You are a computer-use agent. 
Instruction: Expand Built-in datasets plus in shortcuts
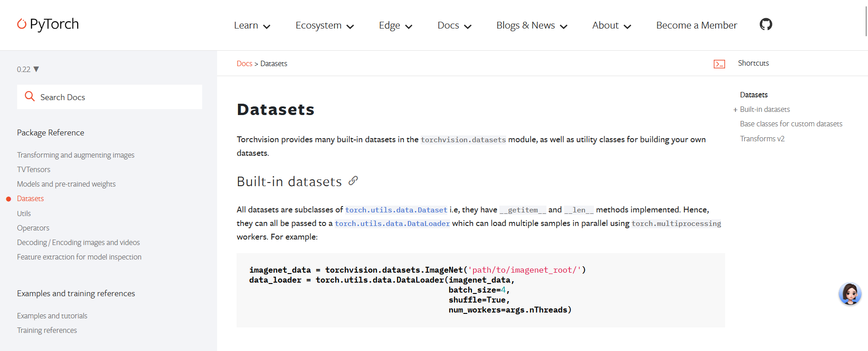click(x=735, y=110)
